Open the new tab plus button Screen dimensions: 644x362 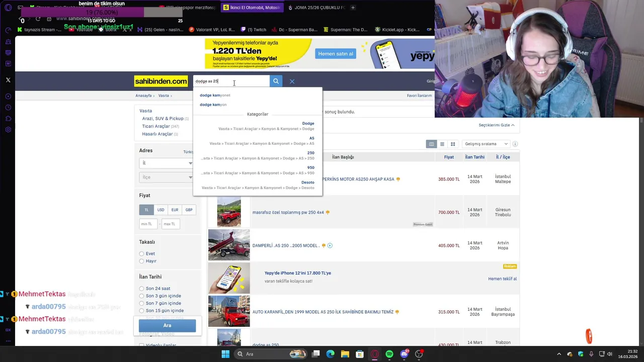(353, 8)
